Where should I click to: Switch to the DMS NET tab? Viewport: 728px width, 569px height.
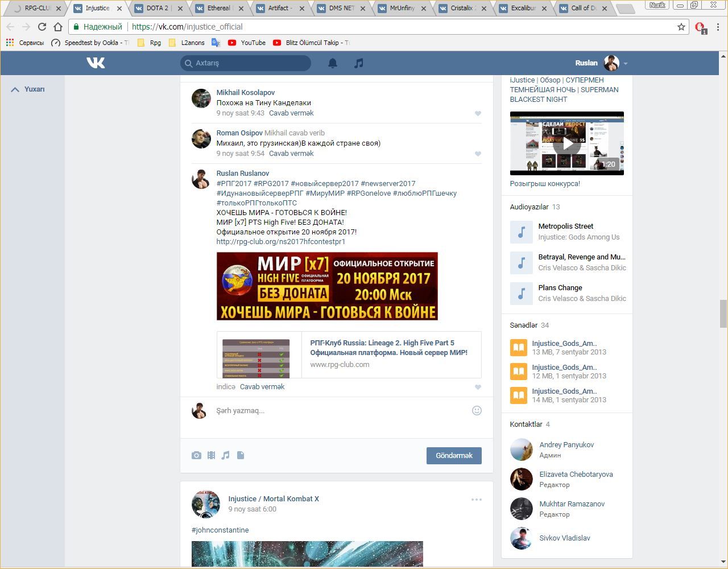(x=342, y=9)
